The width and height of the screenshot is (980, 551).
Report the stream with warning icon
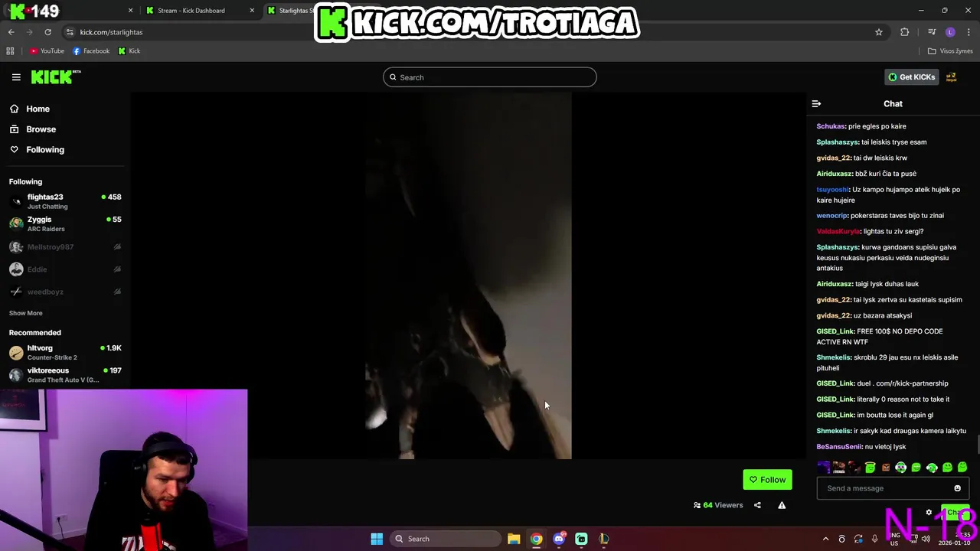pyautogui.click(x=782, y=505)
